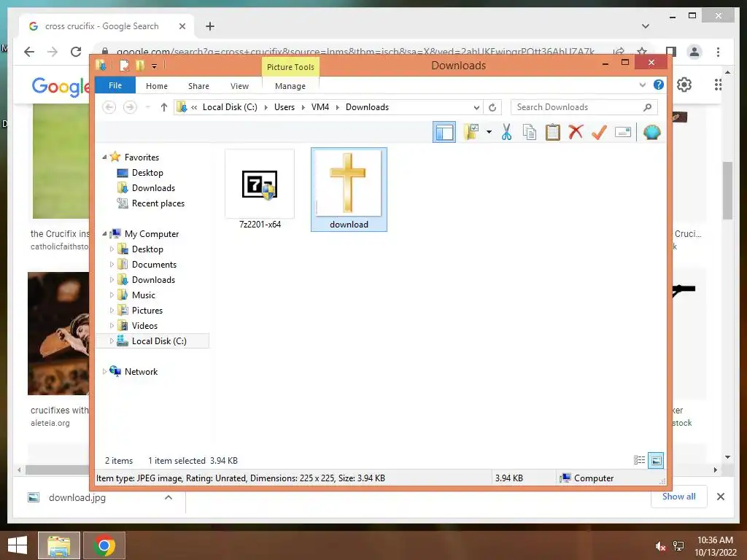
Task: Click Local Disk (C:) in address bar
Action: (230, 107)
